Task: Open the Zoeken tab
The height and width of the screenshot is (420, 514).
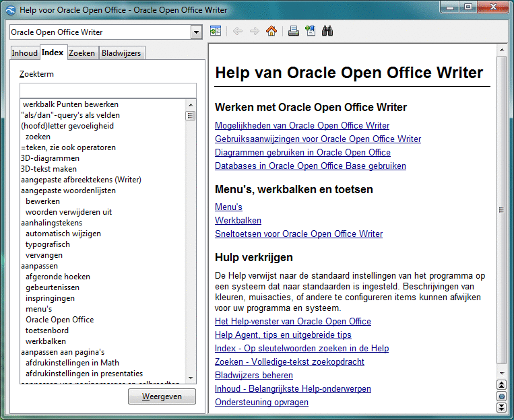Action: click(82, 53)
